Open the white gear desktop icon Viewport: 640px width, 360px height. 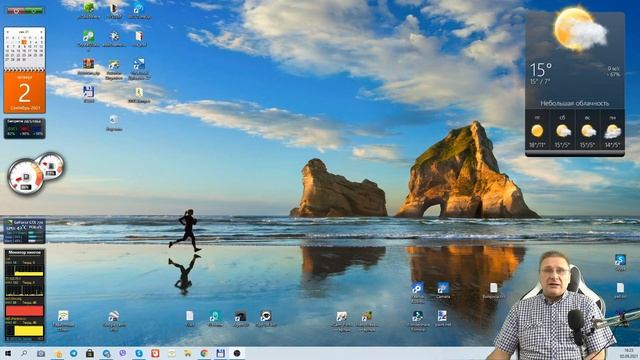(114, 39)
